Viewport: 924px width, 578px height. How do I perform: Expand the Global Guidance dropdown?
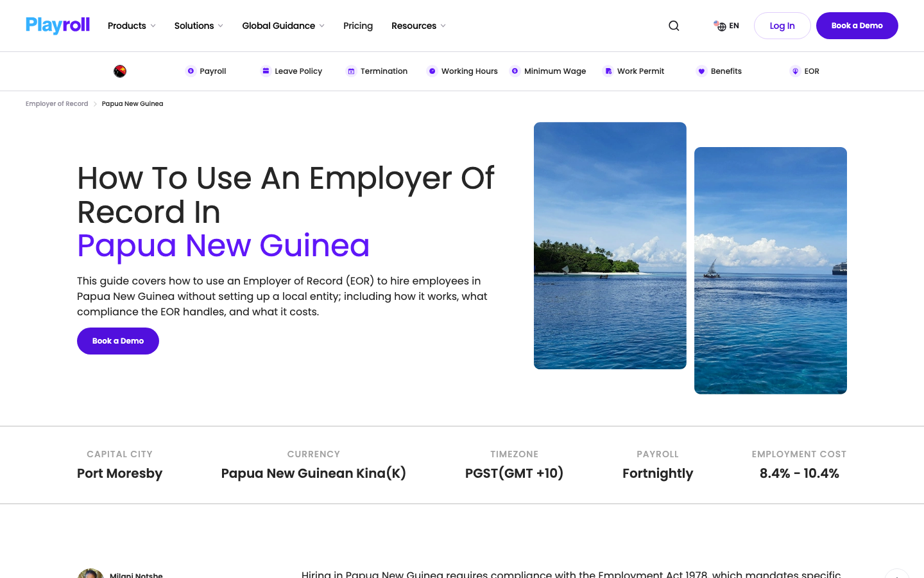(283, 26)
